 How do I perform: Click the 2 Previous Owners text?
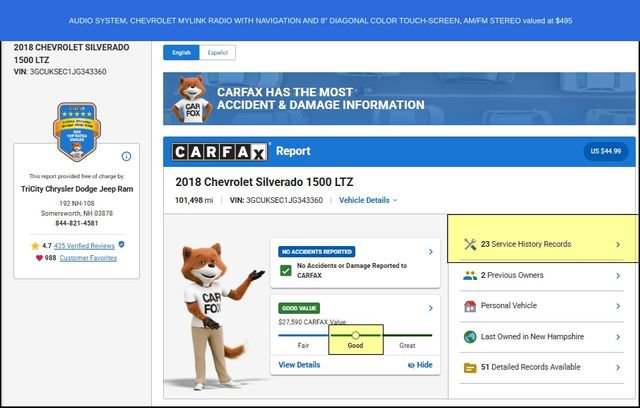coord(512,275)
